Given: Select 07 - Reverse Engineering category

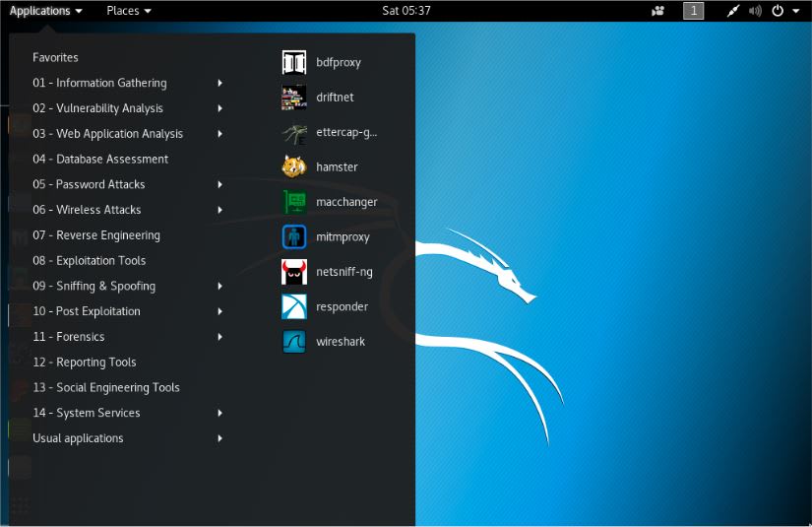Looking at the screenshot, I should coord(96,235).
